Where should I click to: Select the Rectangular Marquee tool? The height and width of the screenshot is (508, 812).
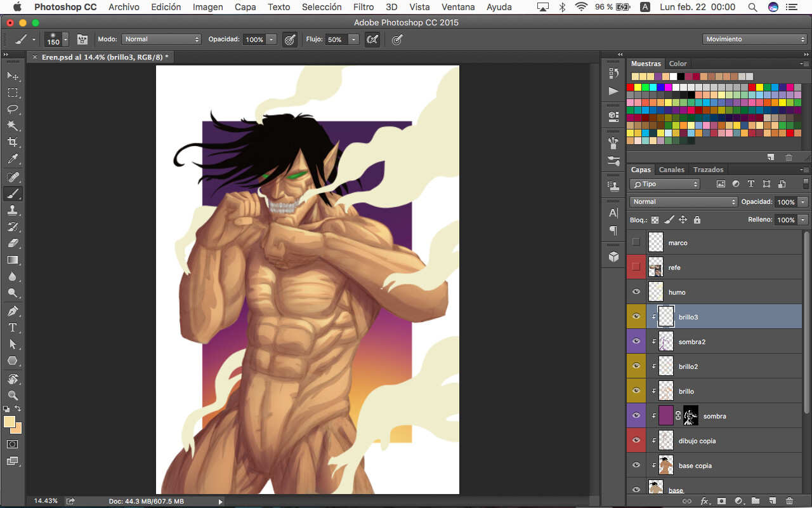13,93
